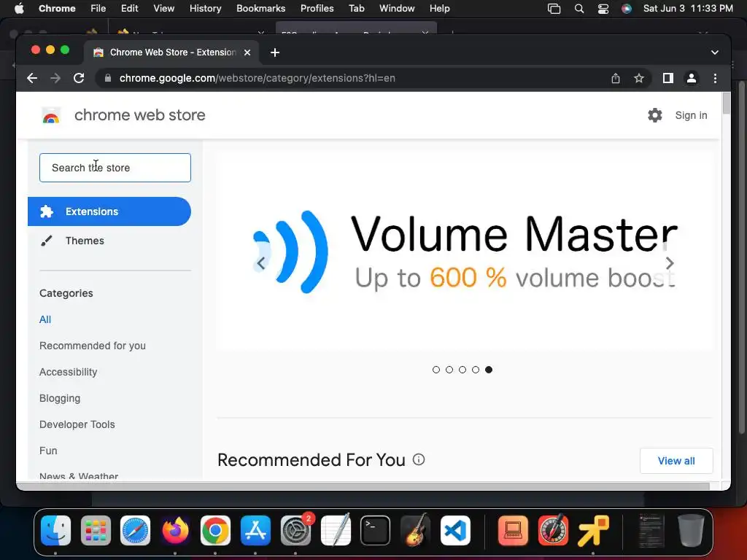Choose the Developer Tools category
Screen dimensions: 747x560
point(77,424)
